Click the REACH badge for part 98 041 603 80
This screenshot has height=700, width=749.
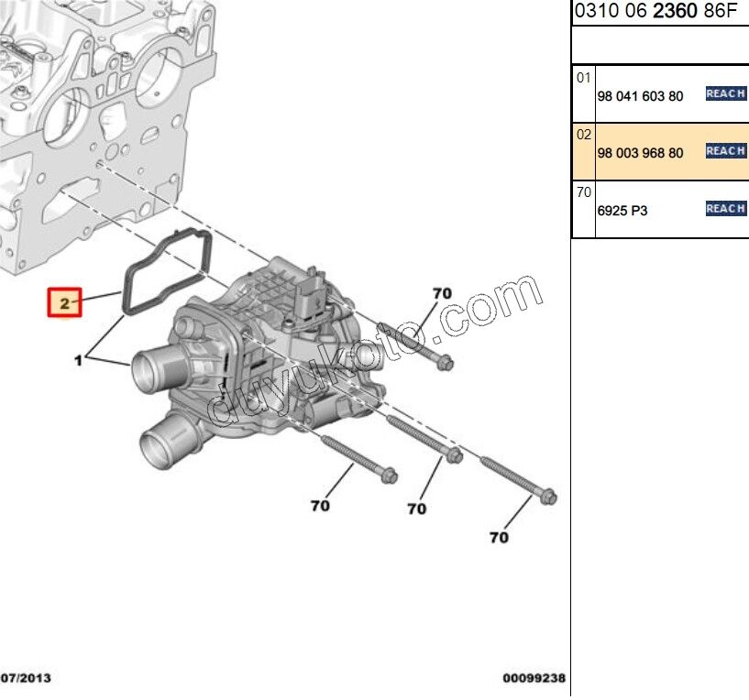pyautogui.click(x=726, y=93)
